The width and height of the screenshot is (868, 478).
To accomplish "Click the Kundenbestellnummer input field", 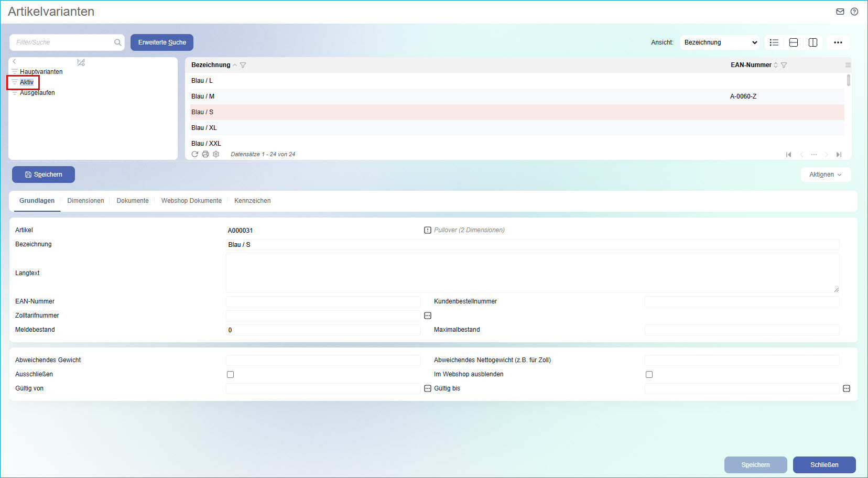I will pyautogui.click(x=742, y=301).
